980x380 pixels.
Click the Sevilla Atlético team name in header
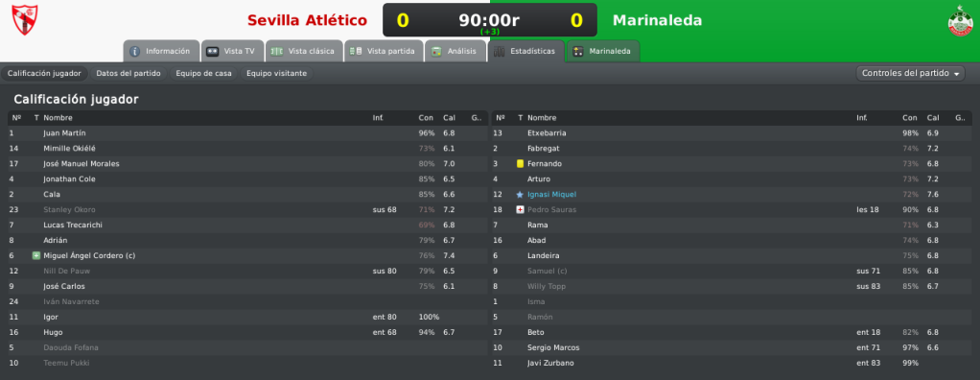click(307, 20)
